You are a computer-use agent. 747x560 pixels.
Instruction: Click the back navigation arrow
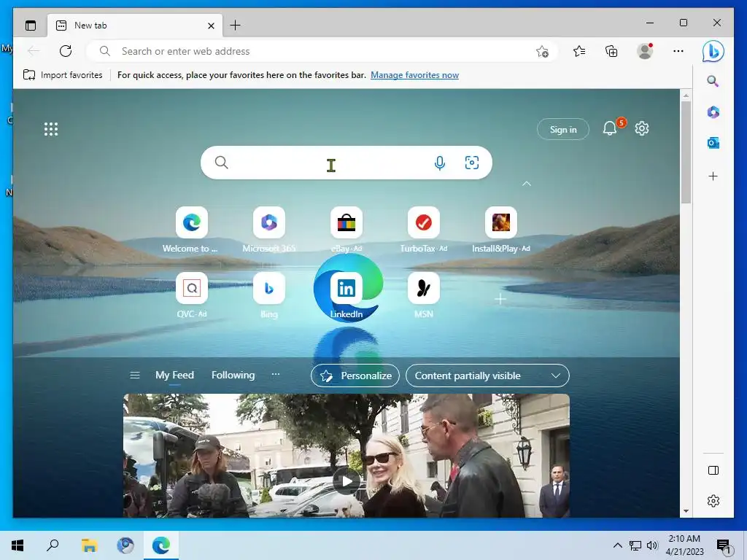[x=34, y=51]
